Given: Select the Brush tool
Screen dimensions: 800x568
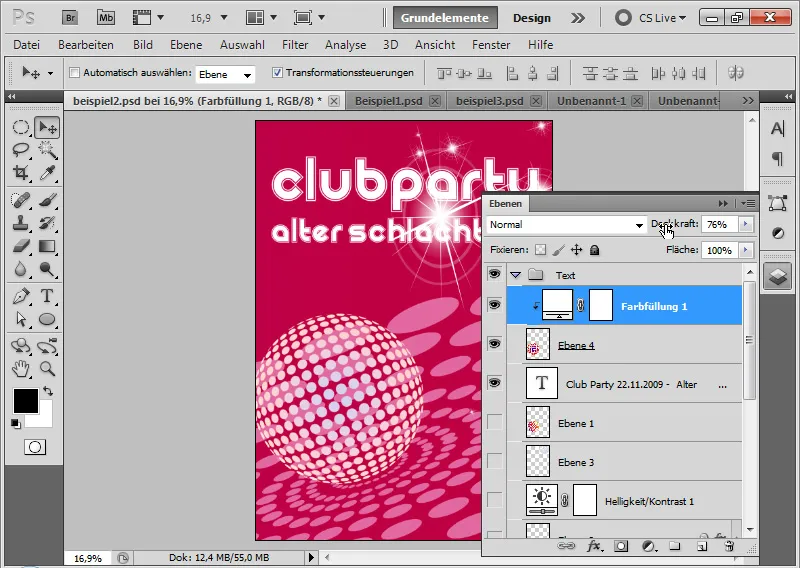Looking at the screenshot, I should 47,200.
